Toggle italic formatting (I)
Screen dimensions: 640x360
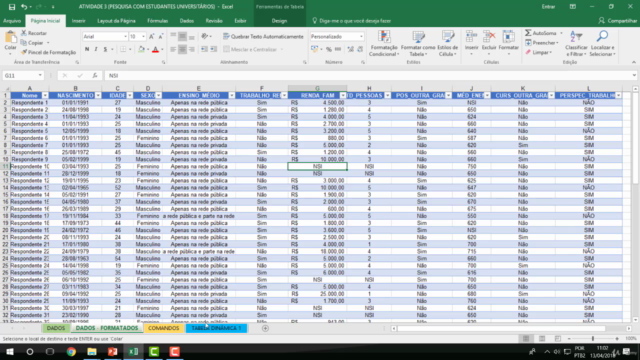click(96, 49)
